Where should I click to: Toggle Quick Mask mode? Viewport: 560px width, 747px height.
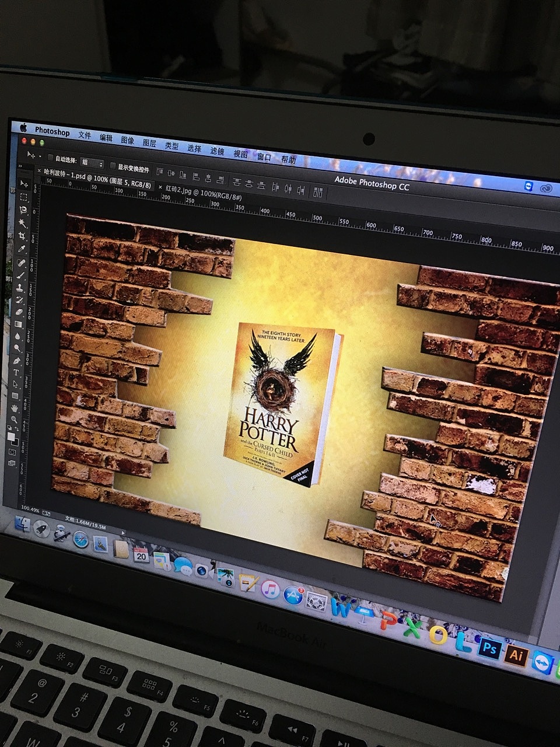click(12, 452)
